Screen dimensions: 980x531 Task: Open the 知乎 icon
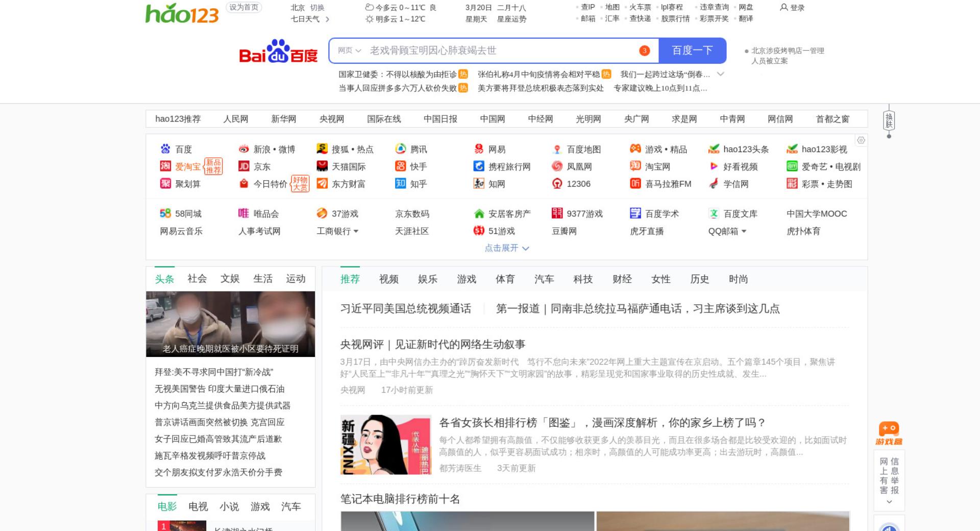pos(401,184)
